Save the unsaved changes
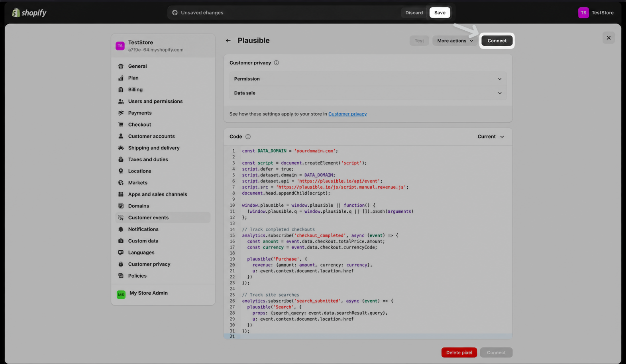 pos(440,13)
